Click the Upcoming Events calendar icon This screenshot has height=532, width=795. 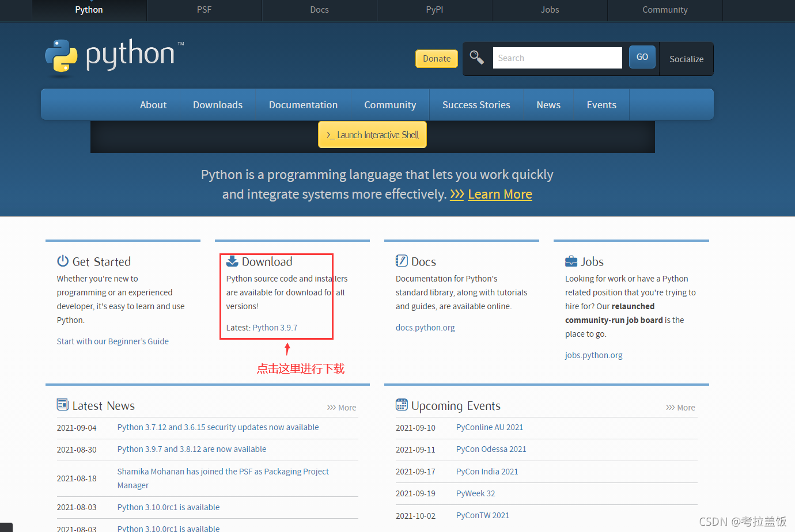pos(402,405)
